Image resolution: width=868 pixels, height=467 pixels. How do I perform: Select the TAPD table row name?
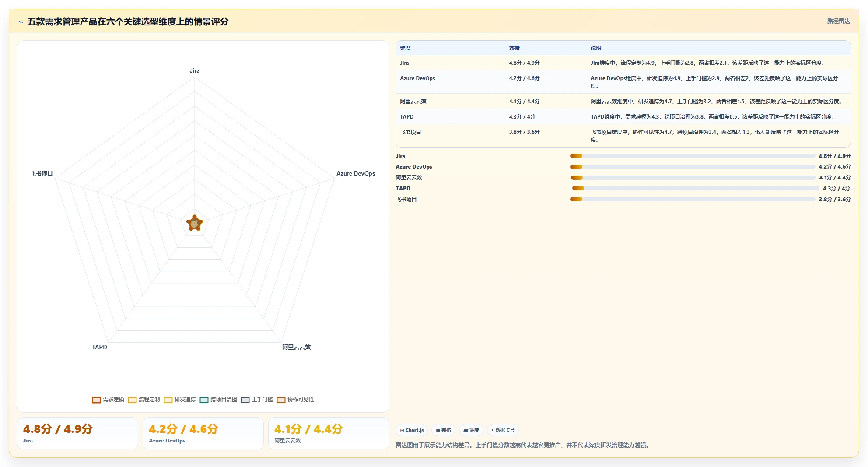click(x=406, y=117)
